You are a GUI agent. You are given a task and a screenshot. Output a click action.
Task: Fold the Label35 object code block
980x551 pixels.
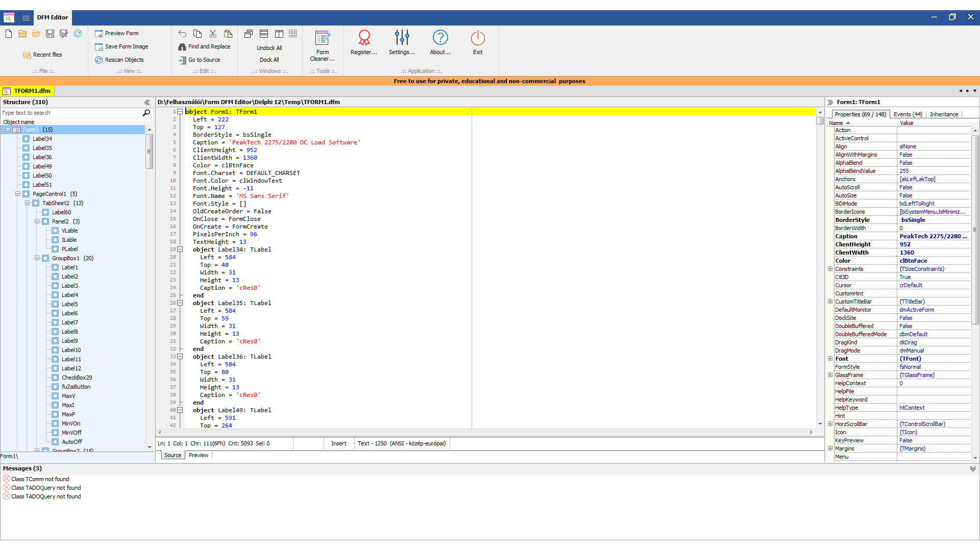point(180,303)
